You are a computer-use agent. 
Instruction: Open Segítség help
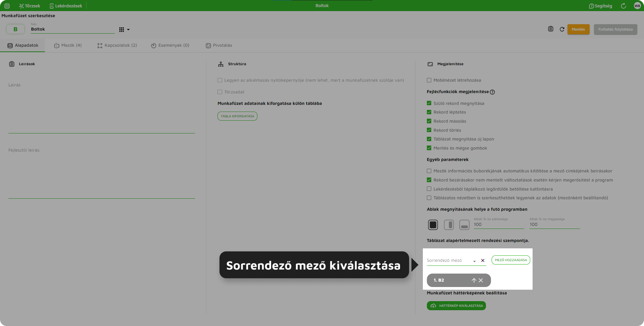600,6
